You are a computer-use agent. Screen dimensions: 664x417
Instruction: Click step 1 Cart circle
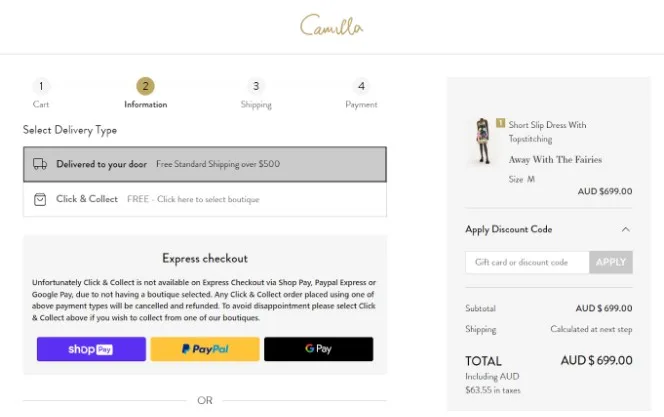coord(41,87)
